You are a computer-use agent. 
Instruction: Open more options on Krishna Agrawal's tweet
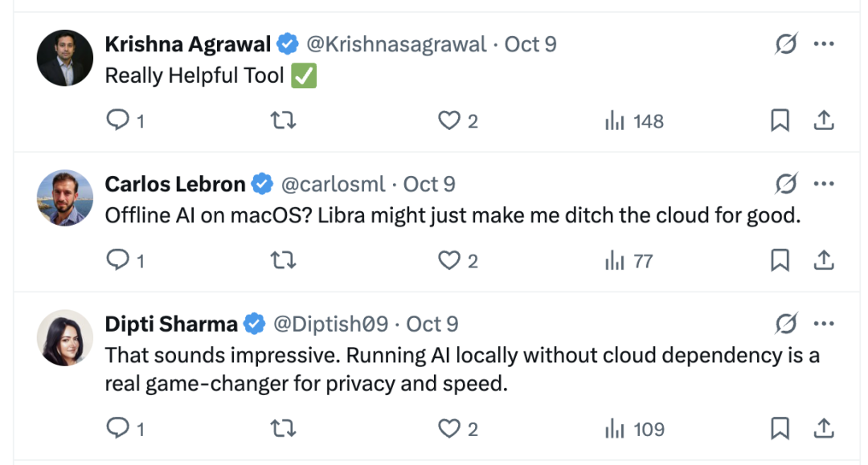824,44
